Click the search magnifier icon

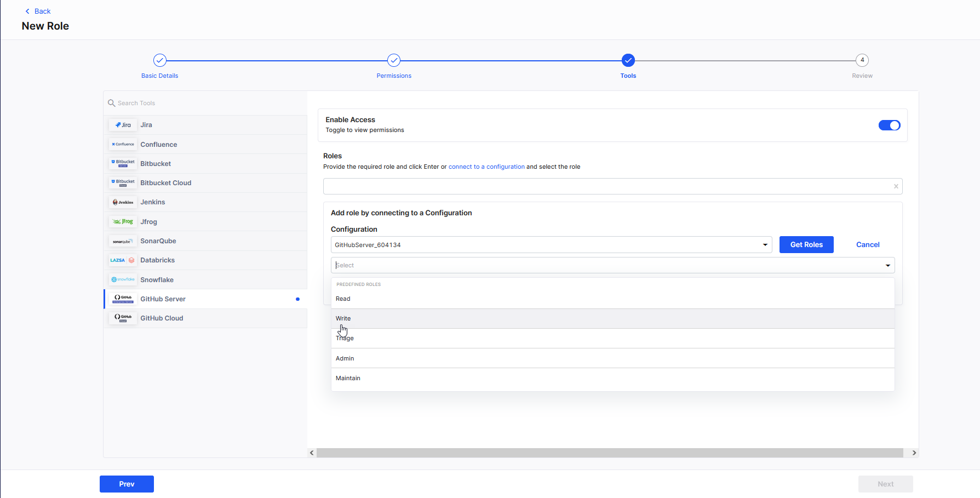pos(112,103)
